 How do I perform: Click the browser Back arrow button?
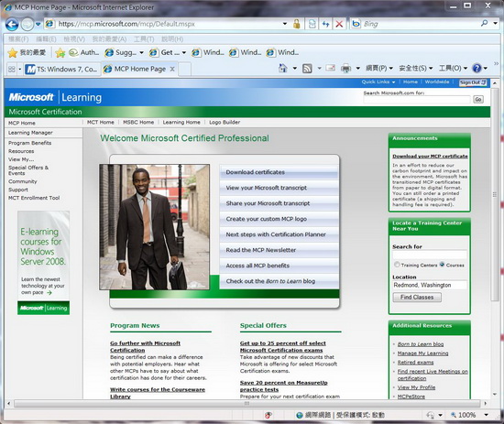[x=12, y=24]
